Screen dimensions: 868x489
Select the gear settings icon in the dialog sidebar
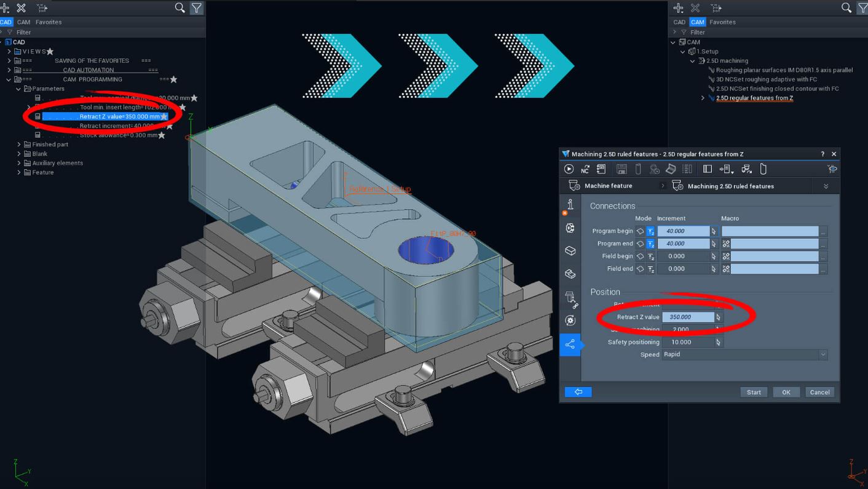(x=570, y=228)
